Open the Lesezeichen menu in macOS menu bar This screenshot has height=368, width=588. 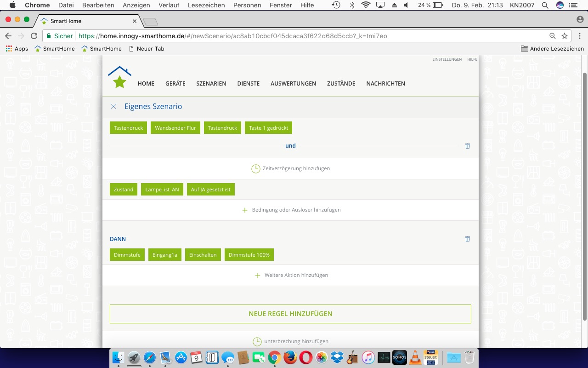[x=207, y=5]
